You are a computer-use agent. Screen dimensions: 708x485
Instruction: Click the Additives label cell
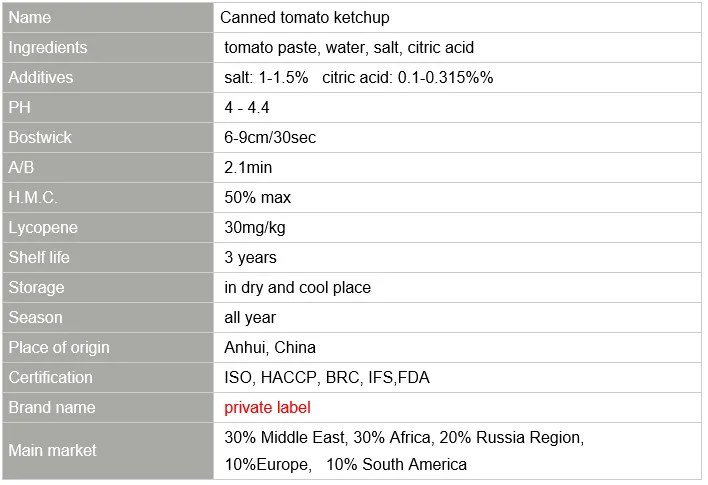tap(108, 77)
